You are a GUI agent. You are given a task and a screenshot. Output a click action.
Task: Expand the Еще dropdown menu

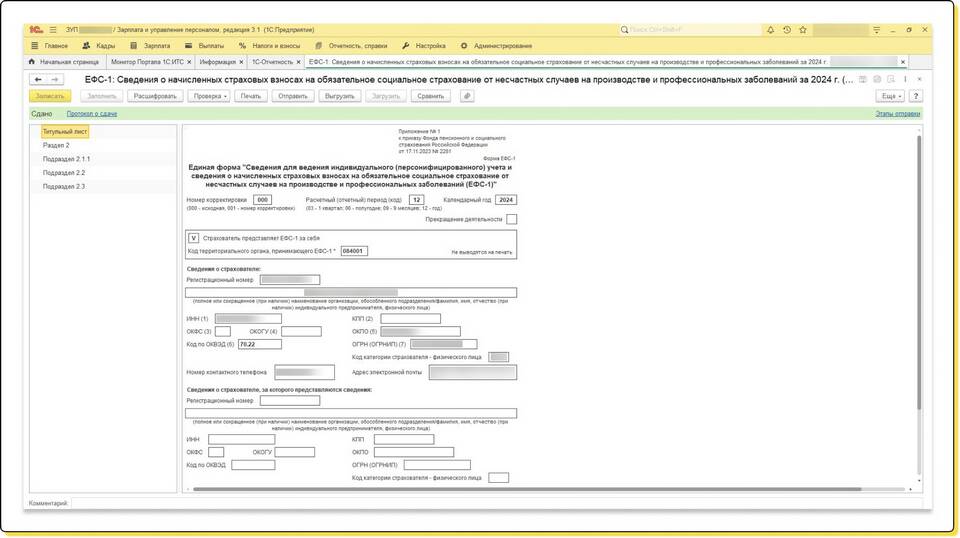point(889,96)
